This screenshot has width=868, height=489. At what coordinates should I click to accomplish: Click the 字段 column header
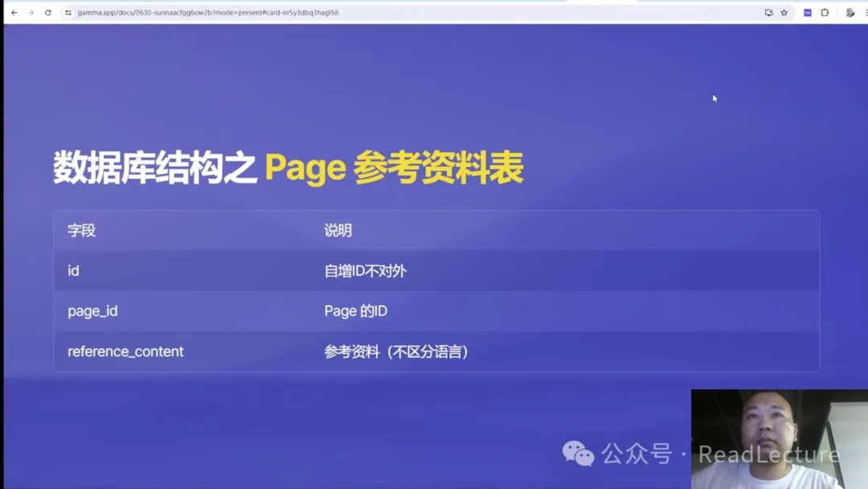tap(81, 231)
